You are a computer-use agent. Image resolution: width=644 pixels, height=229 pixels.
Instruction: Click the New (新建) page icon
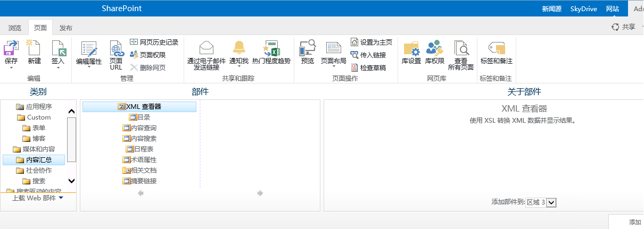(x=34, y=48)
